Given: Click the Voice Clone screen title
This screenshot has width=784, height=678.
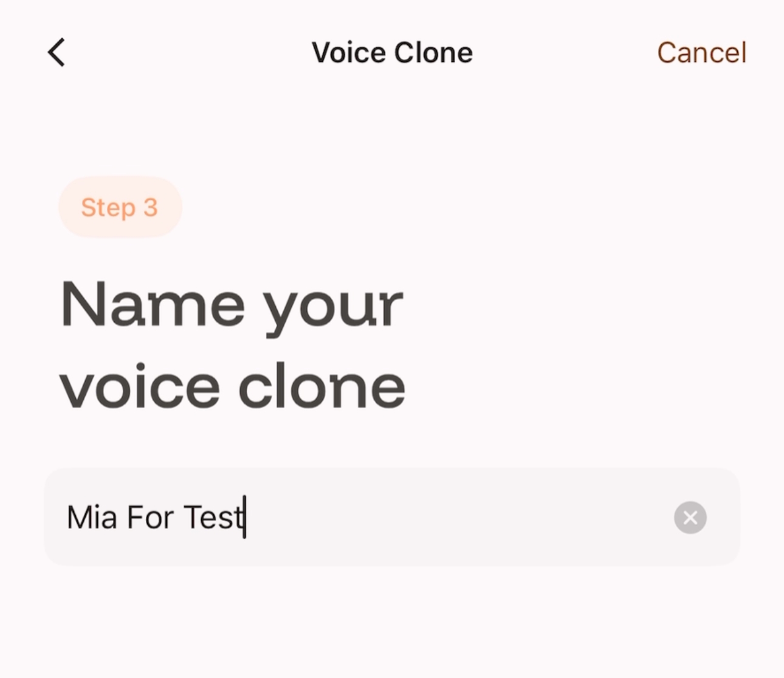Looking at the screenshot, I should tap(392, 52).
